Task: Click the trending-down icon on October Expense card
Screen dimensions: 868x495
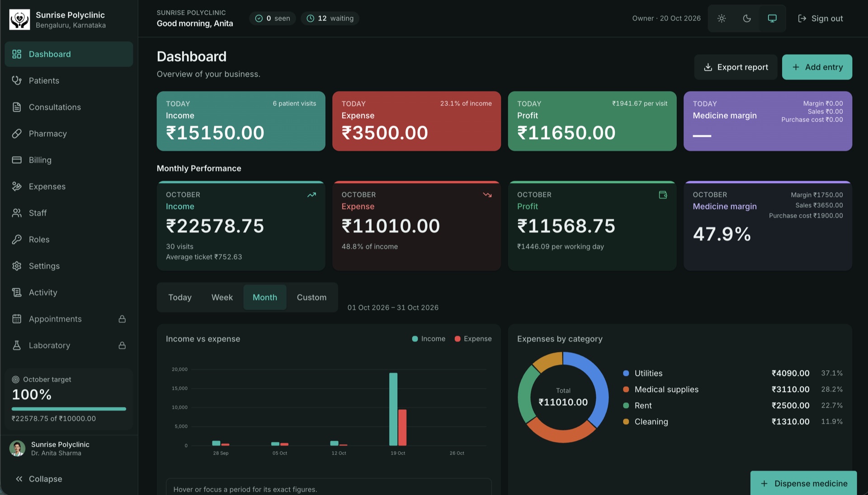Action: [x=487, y=195]
